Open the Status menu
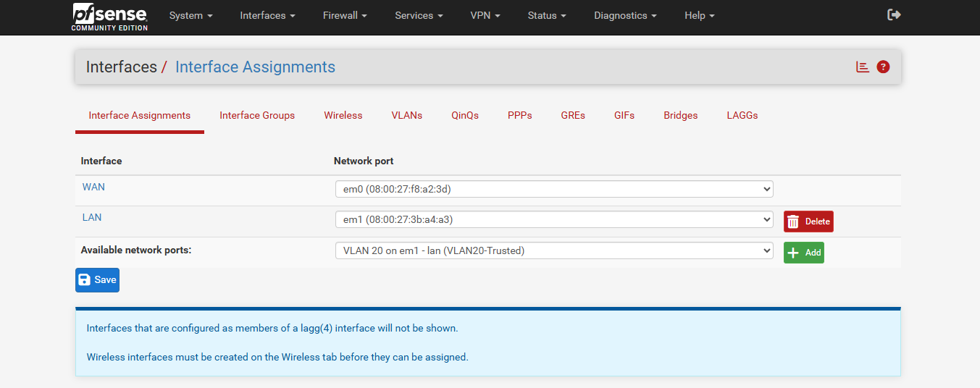 point(547,15)
